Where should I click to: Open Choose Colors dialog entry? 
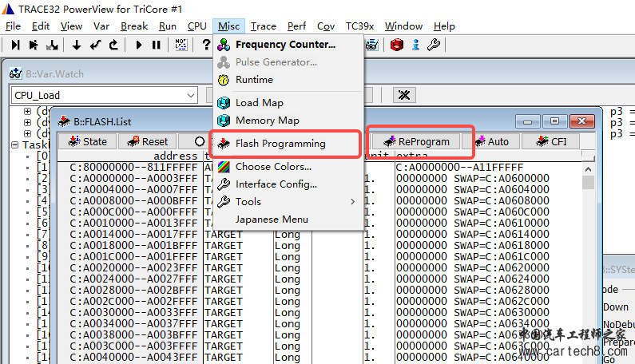coord(273,166)
